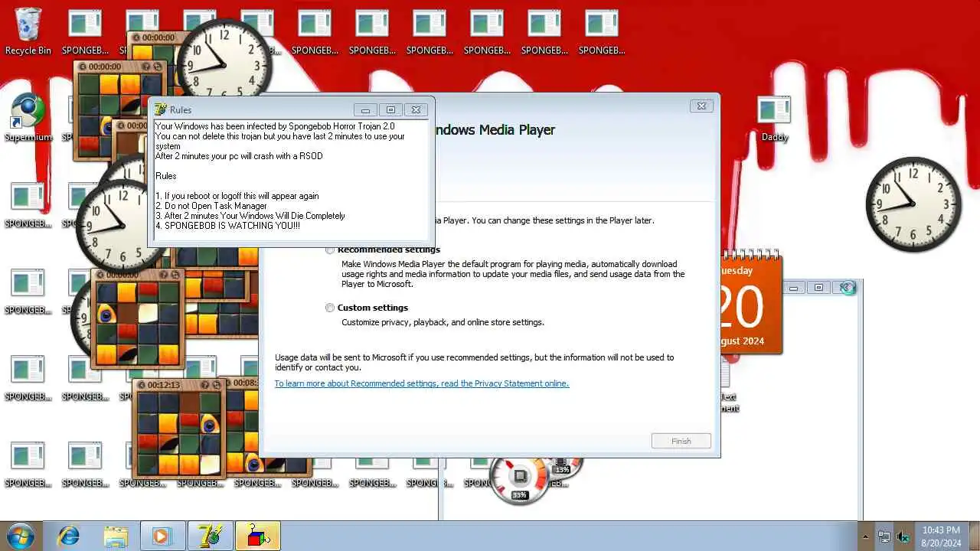Open the taskbar clock showing 10:43 PM
Image resolution: width=980 pixels, height=551 pixels.
[x=941, y=536]
